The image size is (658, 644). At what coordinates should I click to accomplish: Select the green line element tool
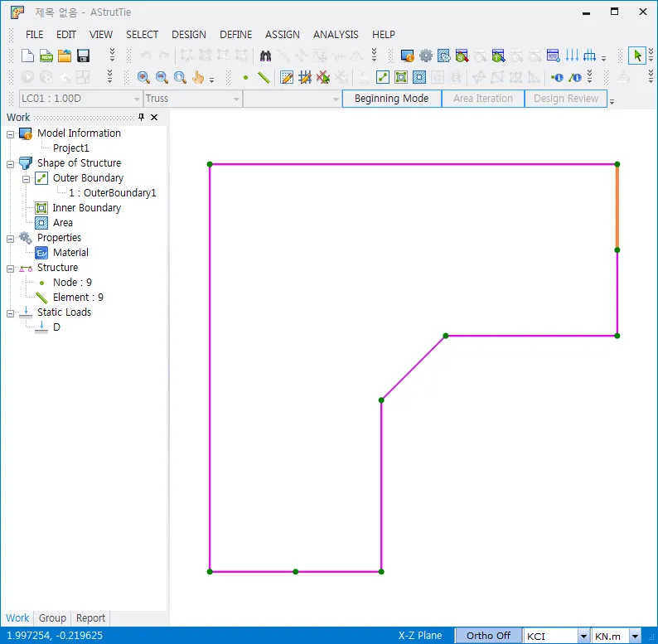(x=264, y=77)
